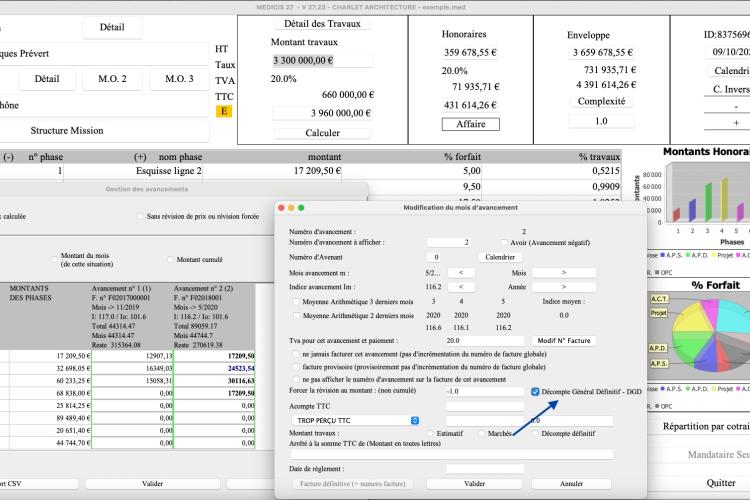Enable Moyenne Arithmétique 2 derniers mois
750x500 pixels.
[296, 316]
